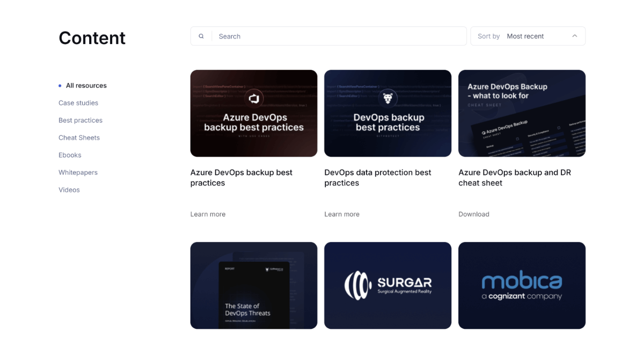Click the Mobica logo
This screenshot has width=644, height=338.
(521, 280)
